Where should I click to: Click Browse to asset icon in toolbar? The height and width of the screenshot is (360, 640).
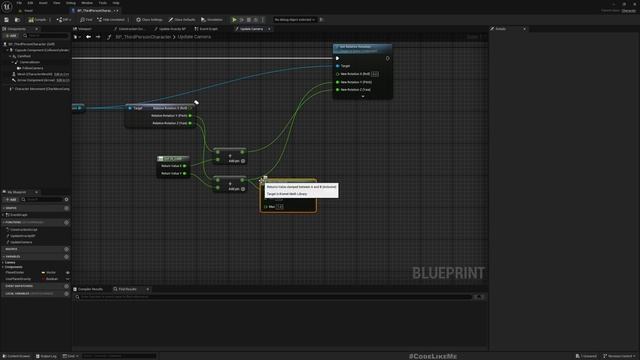tap(17, 20)
